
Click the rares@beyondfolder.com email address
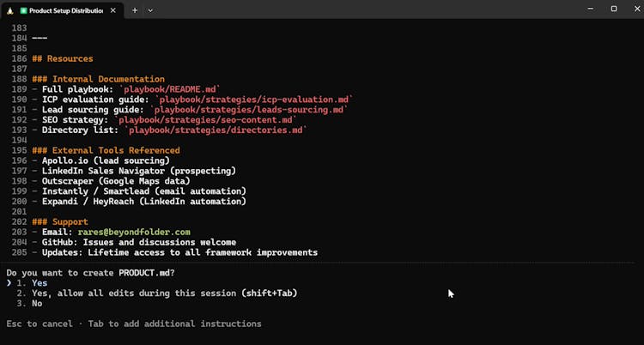[133, 232]
